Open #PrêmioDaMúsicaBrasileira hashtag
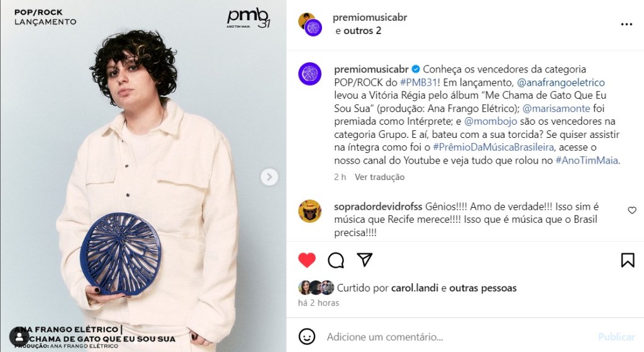Viewport: 644px width, 352px height. 494,147
